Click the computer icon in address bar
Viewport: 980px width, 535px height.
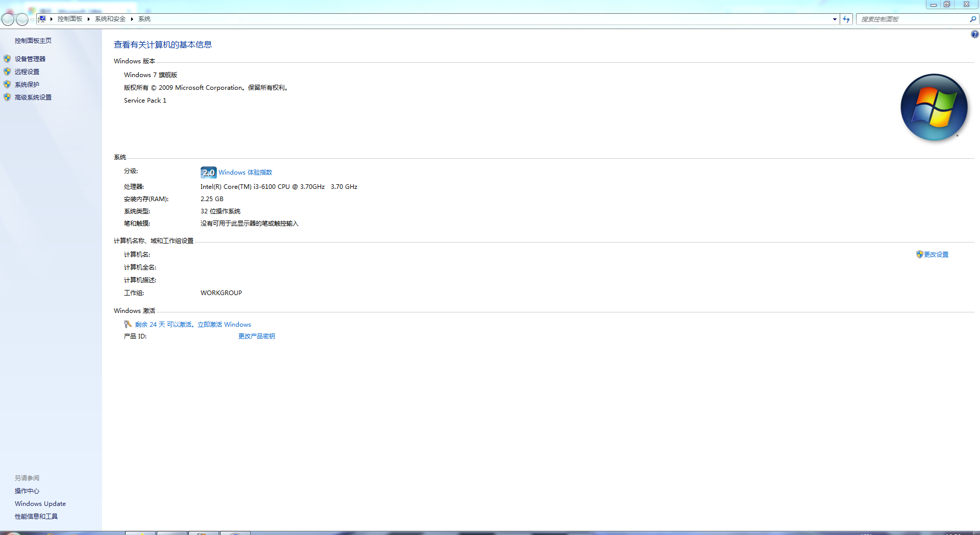42,19
